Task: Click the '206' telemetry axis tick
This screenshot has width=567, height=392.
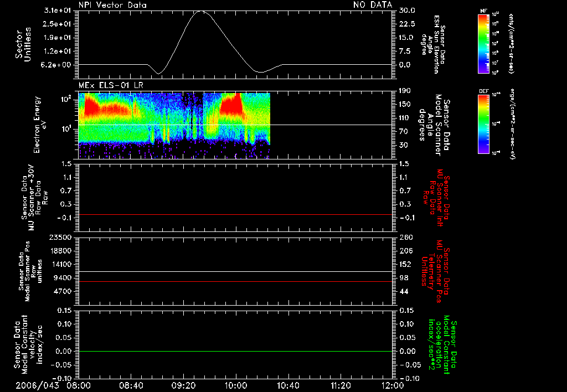Action: pos(405,251)
